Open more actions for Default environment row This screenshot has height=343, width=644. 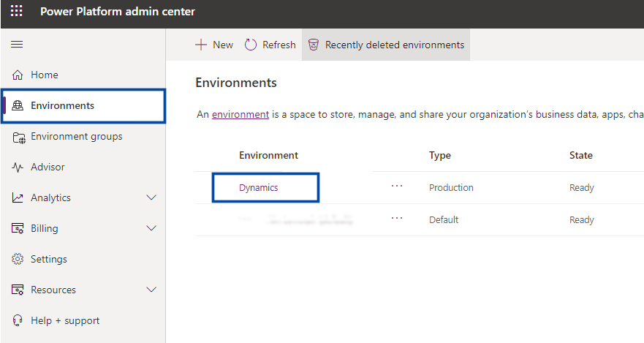coord(397,219)
